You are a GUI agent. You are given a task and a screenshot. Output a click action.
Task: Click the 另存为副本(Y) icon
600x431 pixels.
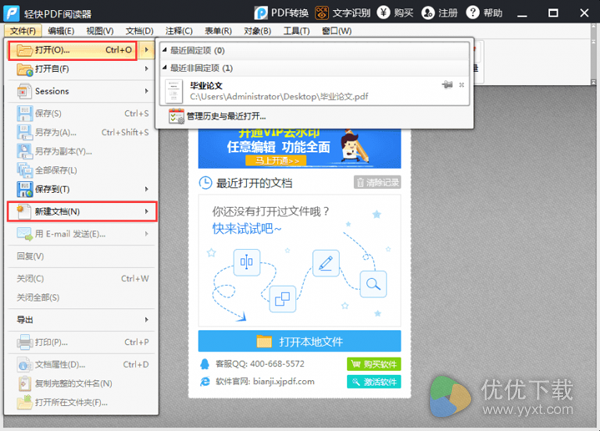click(24, 152)
